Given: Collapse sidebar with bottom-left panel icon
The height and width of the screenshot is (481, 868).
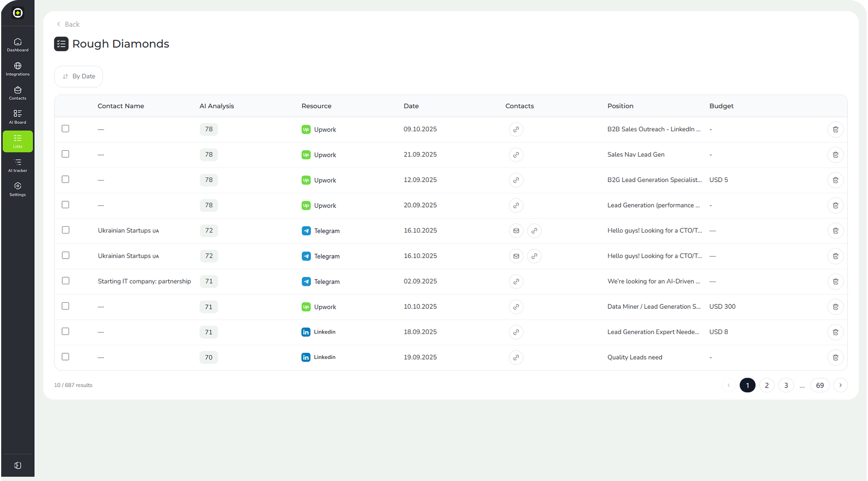Looking at the screenshot, I should click(17, 465).
